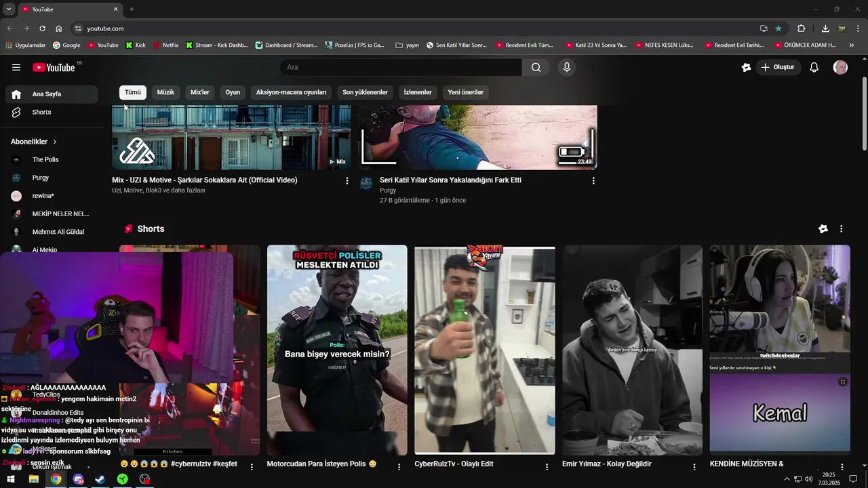
Task: View site information icon
Action: (78, 28)
